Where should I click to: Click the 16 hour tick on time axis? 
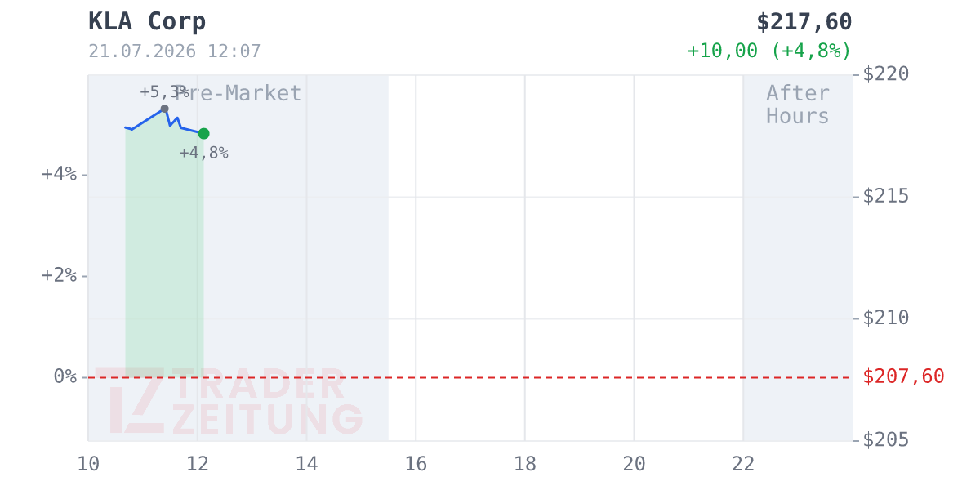(x=416, y=464)
